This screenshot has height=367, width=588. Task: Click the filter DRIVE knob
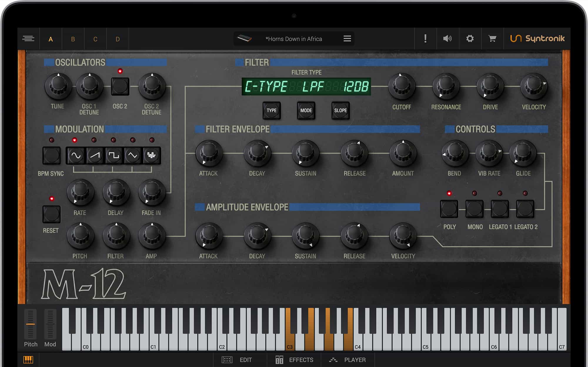[x=490, y=86]
